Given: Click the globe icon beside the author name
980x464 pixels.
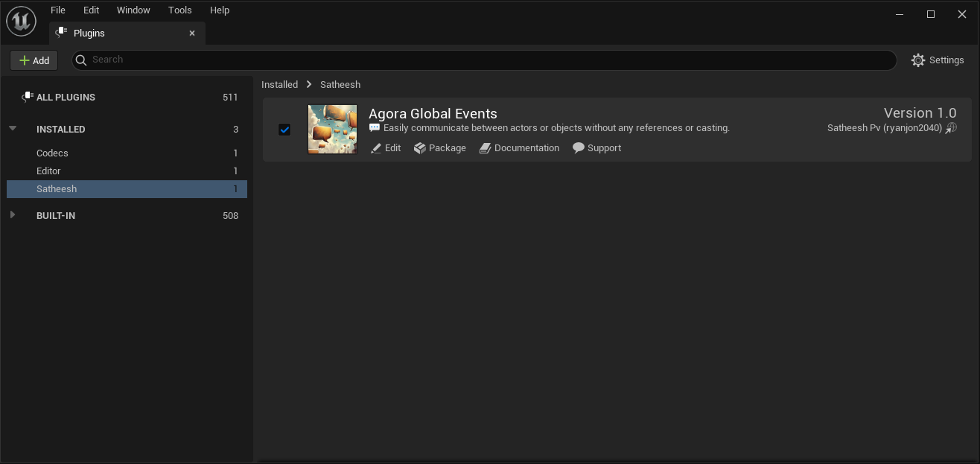Looking at the screenshot, I should click(951, 128).
